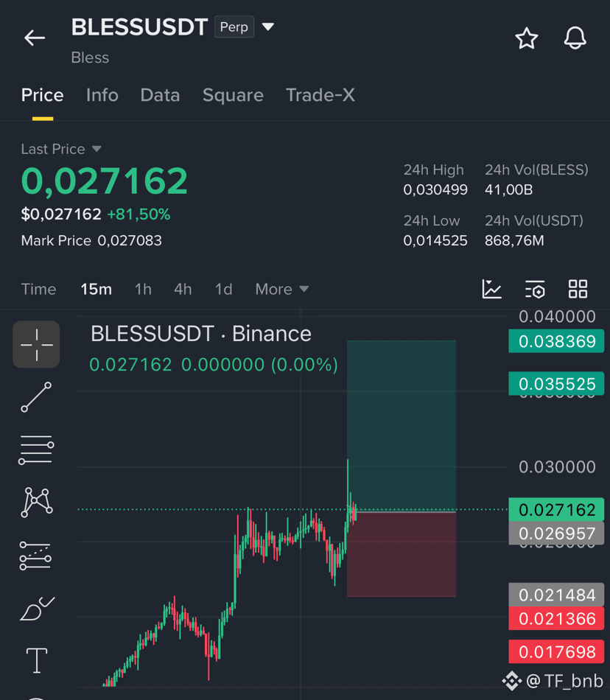The height and width of the screenshot is (700, 610).
Task: Select the 4h chart interval
Action: [x=183, y=290]
